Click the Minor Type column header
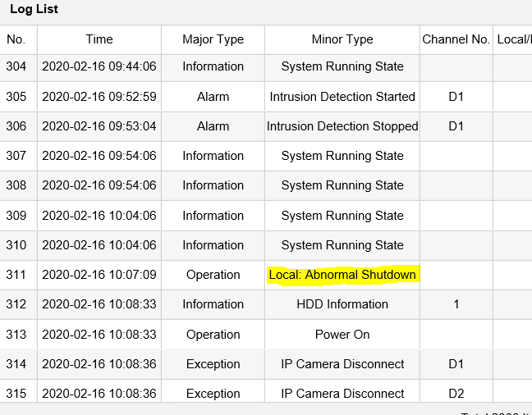 (342, 39)
